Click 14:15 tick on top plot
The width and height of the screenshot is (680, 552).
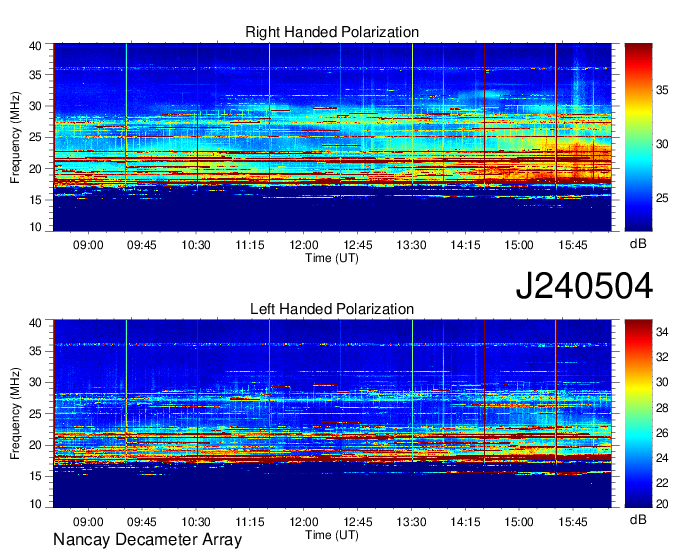click(465, 245)
